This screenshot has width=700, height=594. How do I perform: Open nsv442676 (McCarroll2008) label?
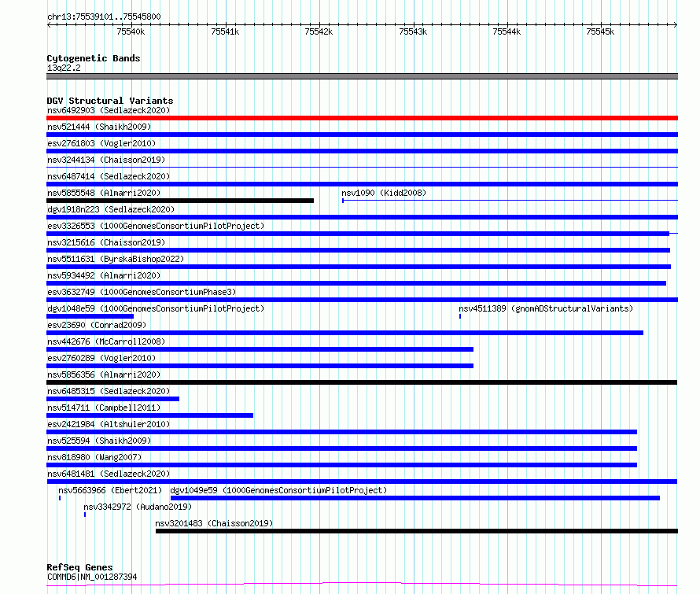(x=106, y=341)
